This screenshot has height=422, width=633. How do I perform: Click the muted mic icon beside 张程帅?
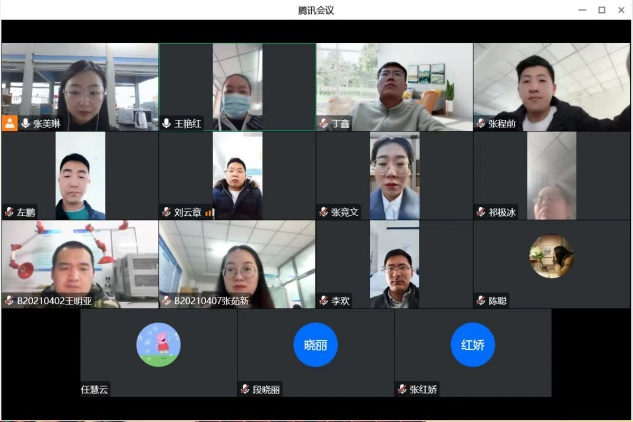pyautogui.click(x=481, y=123)
